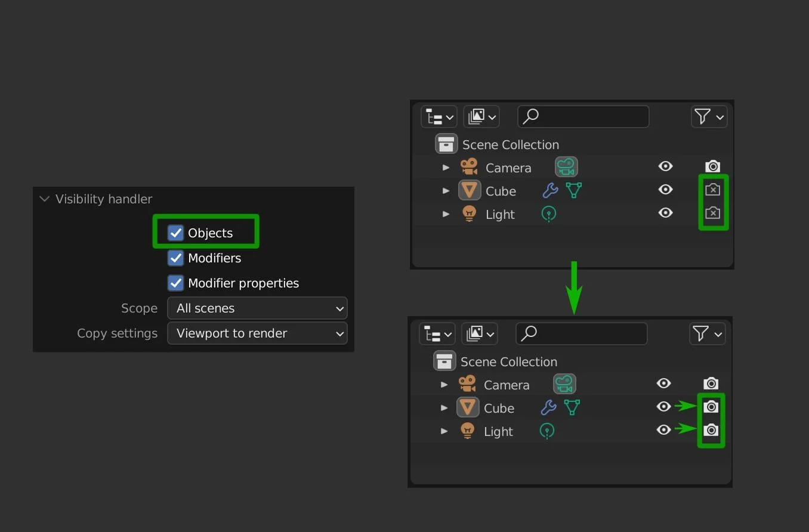The image size is (809, 532).
Task: Open editor type menu in upper outliner header
Action: pyautogui.click(x=439, y=117)
